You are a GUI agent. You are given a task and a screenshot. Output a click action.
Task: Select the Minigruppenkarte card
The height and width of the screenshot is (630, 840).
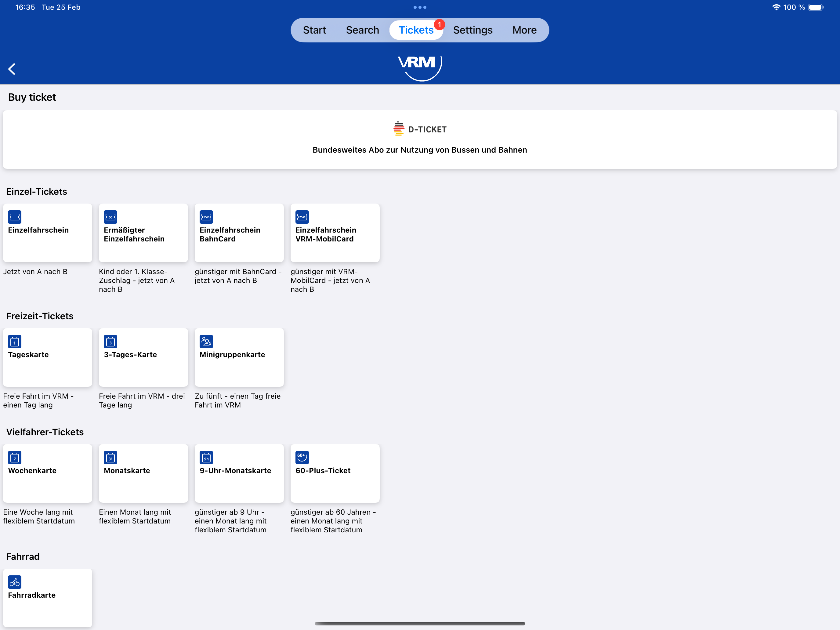(x=239, y=357)
